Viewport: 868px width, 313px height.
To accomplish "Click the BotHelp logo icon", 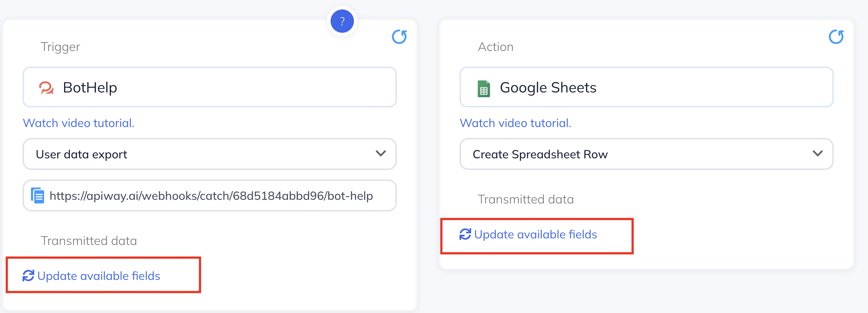I will point(46,88).
